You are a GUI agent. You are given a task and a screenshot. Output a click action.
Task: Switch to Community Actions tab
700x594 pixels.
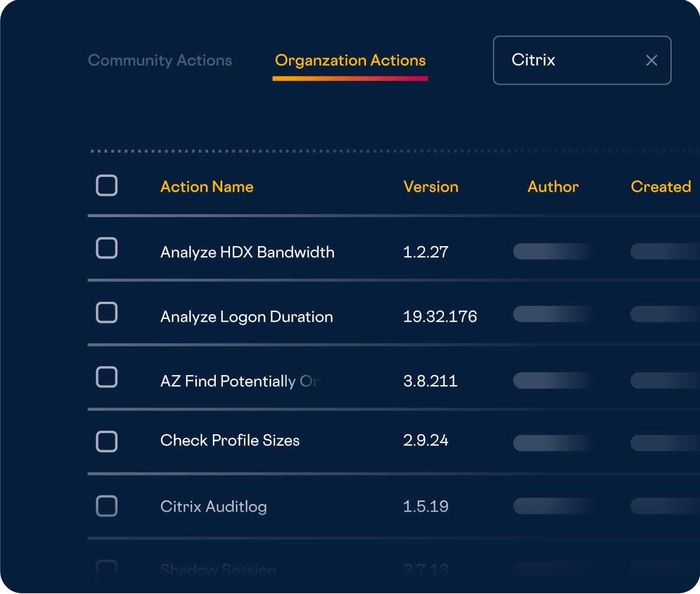(x=160, y=60)
